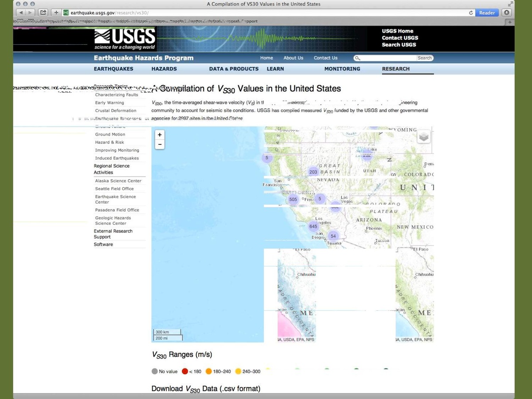532x399 pixels.
Task: Open the DATA & PRODUCTS navigation tab
Action: (234, 69)
